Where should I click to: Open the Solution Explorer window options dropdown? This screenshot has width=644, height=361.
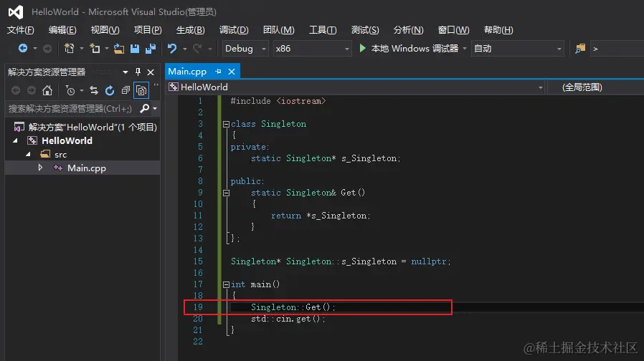tap(126, 72)
